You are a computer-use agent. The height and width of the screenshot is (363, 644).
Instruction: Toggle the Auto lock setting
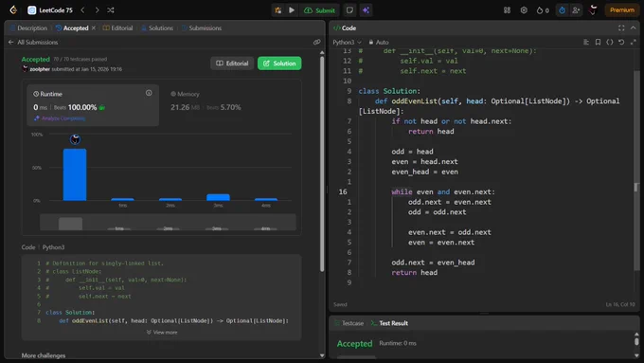[379, 42]
